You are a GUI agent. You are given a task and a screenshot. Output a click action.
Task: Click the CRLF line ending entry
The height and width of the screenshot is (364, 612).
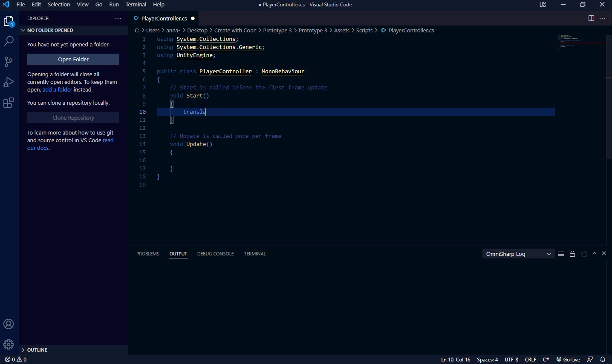(x=531, y=359)
